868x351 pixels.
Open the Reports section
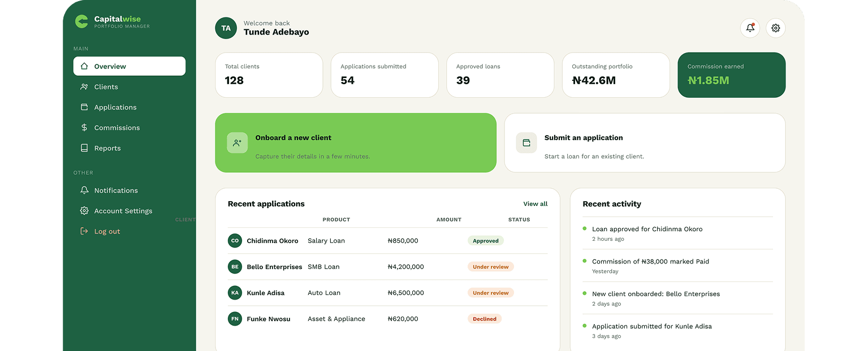tap(129, 148)
